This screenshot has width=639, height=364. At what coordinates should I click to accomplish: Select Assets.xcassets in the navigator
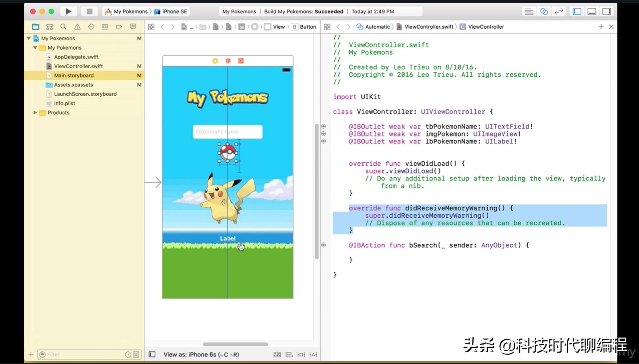pos(73,85)
